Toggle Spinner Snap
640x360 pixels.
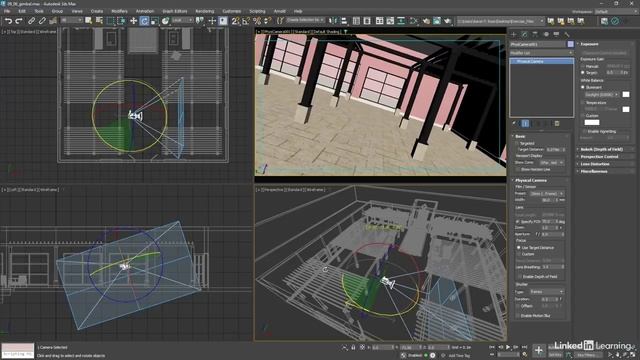(267, 21)
